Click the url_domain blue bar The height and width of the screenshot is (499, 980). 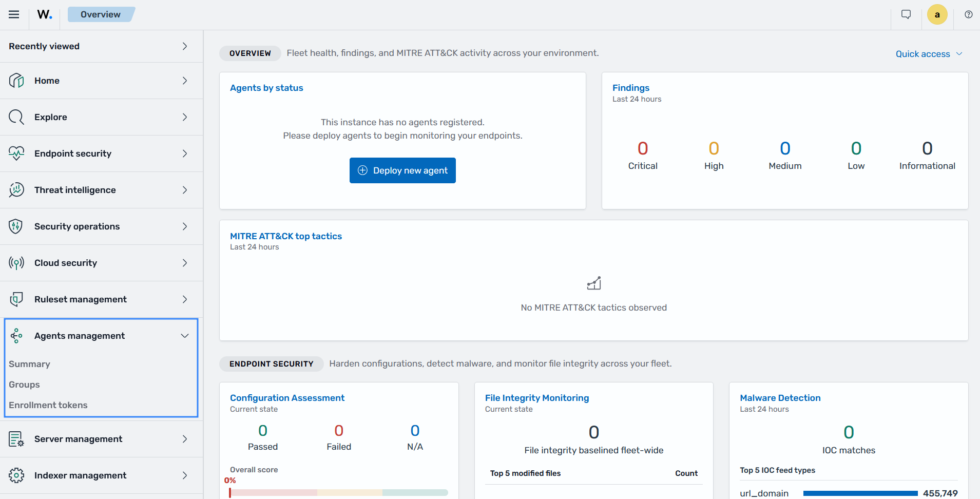pyautogui.click(x=860, y=493)
